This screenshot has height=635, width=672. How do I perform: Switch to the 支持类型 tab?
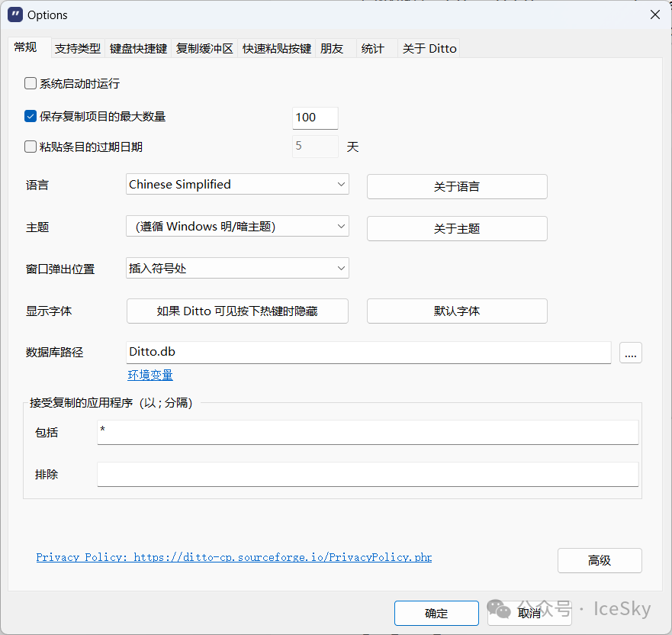coord(78,48)
